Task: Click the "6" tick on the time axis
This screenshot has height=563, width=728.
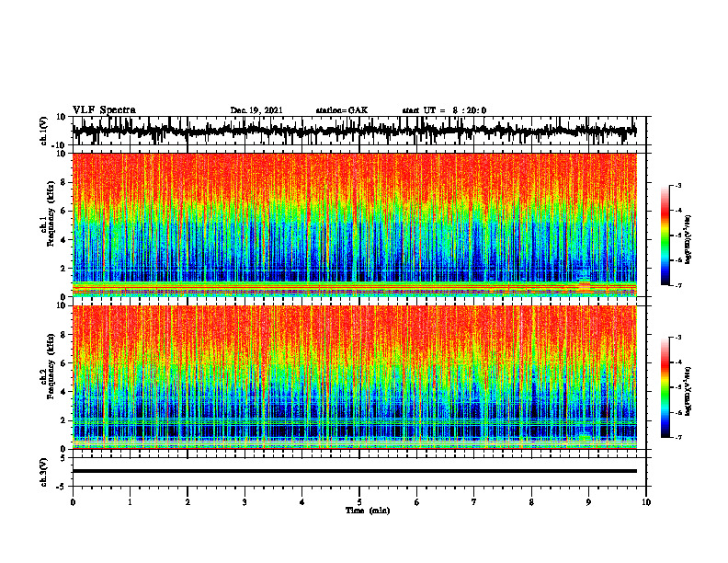Action: click(x=417, y=502)
